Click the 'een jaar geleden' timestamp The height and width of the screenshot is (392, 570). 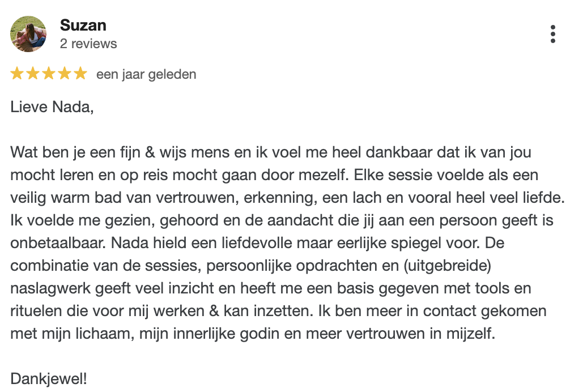pyautogui.click(x=146, y=74)
